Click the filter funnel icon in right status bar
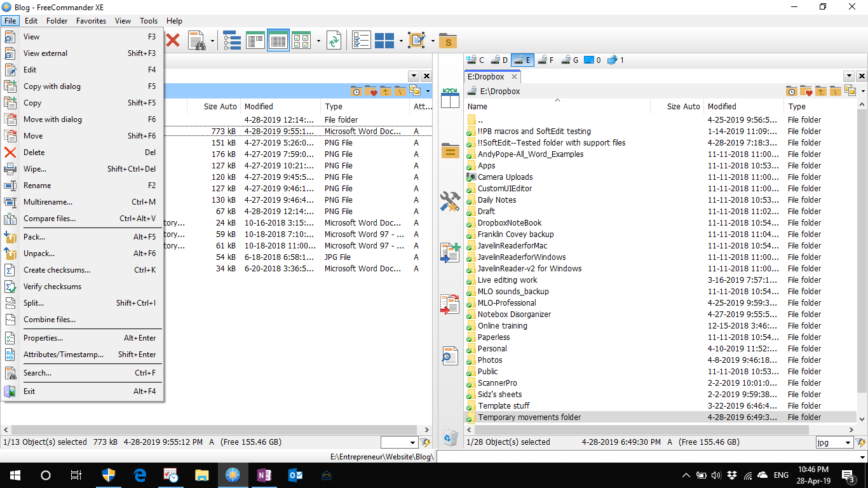Viewport: 868px width, 488px height. 860,442
